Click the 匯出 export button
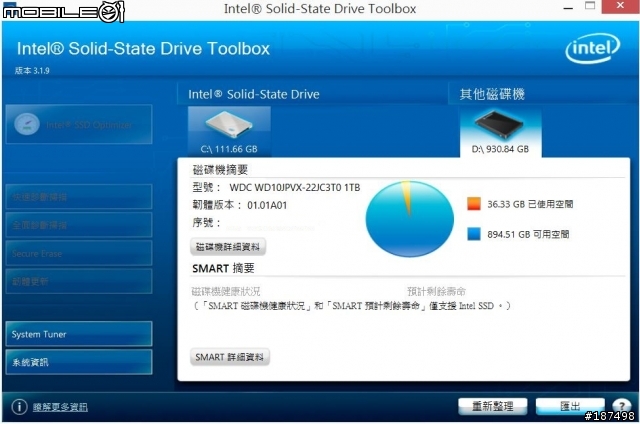Viewport: 640px width, 424px height. 570,406
